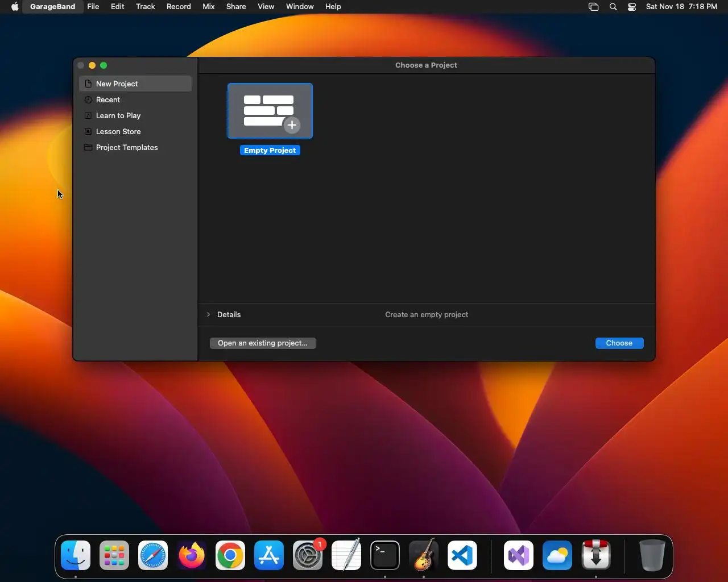This screenshot has height=582, width=728.
Task: Open the Help menu
Action: pyautogui.click(x=333, y=7)
